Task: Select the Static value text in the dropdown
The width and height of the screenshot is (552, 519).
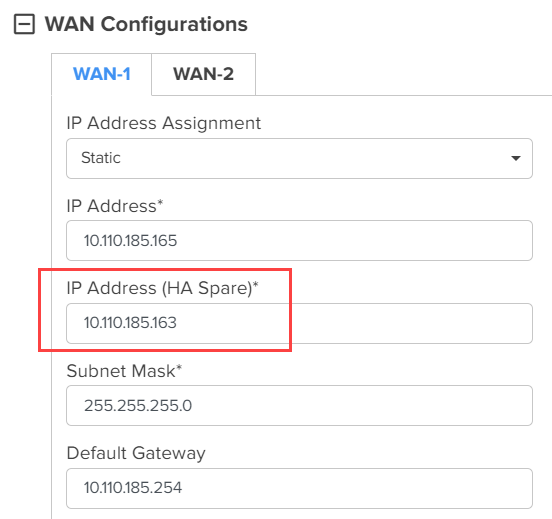Action: (101, 158)
